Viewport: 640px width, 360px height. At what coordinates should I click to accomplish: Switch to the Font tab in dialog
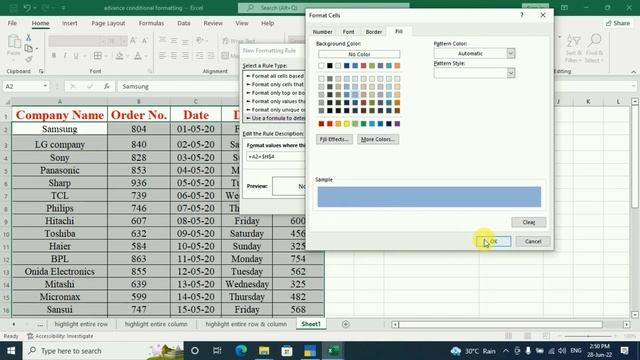[x=348, y=32]
